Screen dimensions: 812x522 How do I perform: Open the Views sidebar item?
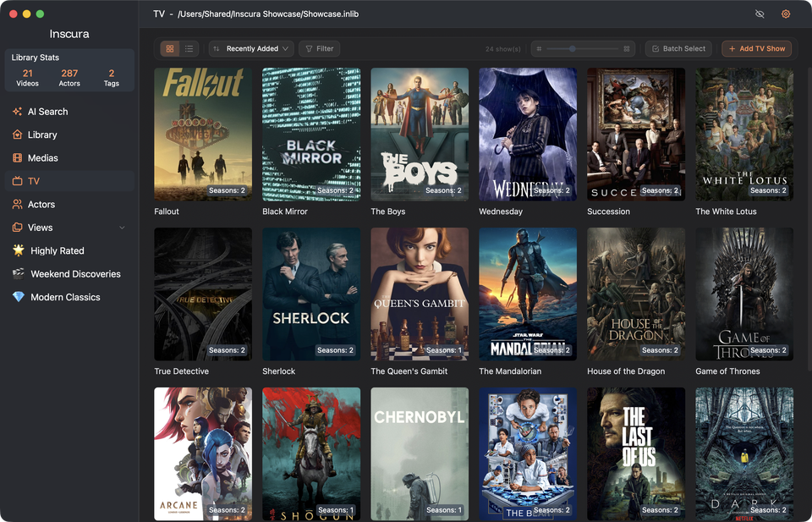click(x=69, y=228)
